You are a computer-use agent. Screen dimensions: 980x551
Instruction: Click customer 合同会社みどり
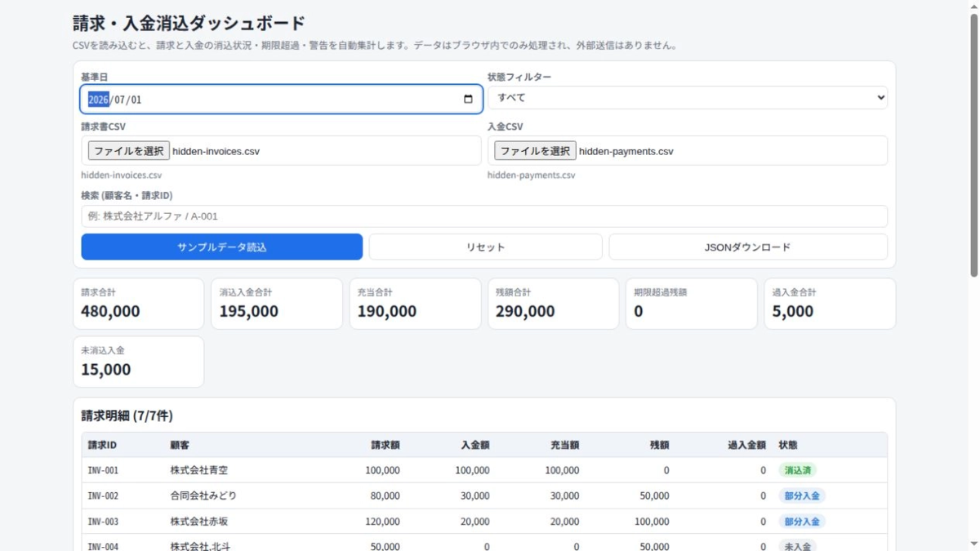click(x=203, y=495)
